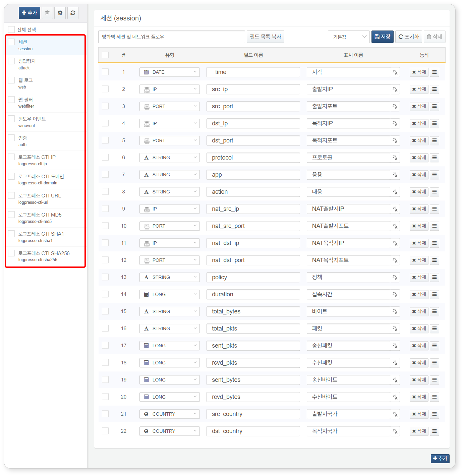Open LONG type dropdown for duration
463x476 pixels.
click(x=170, y=294)
